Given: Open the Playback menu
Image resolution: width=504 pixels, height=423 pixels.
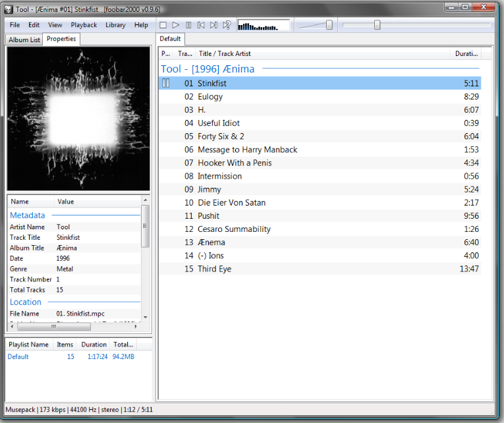Looking at the screenshot, I should (x=84, y=25).
